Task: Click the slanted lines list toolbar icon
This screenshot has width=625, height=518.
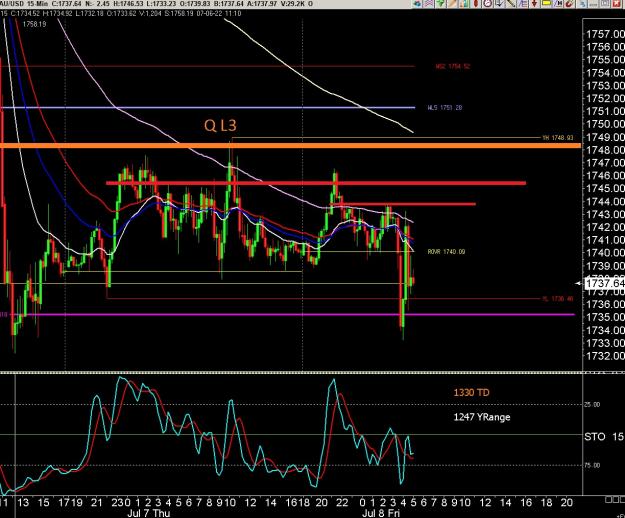Action: coord(523,3)
